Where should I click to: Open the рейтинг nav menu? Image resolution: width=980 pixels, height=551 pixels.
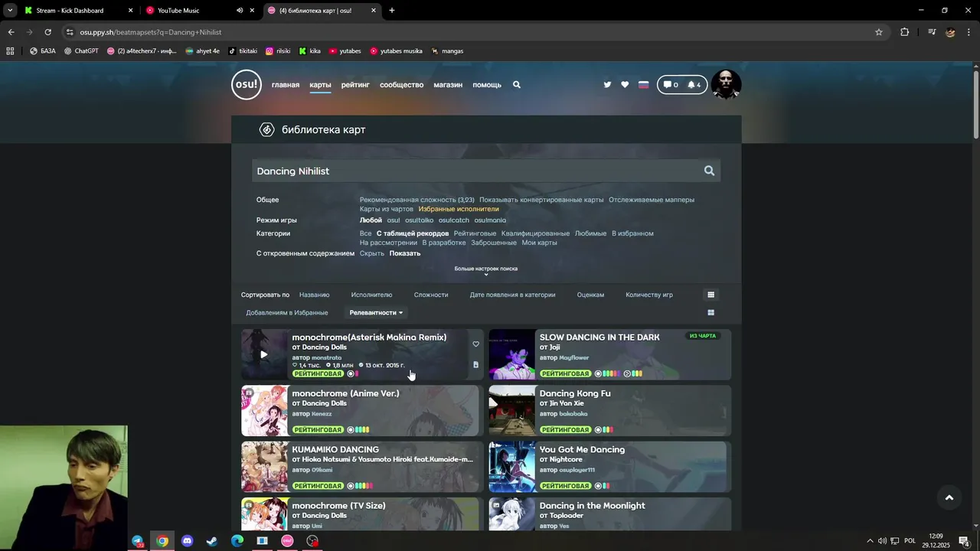355,85
